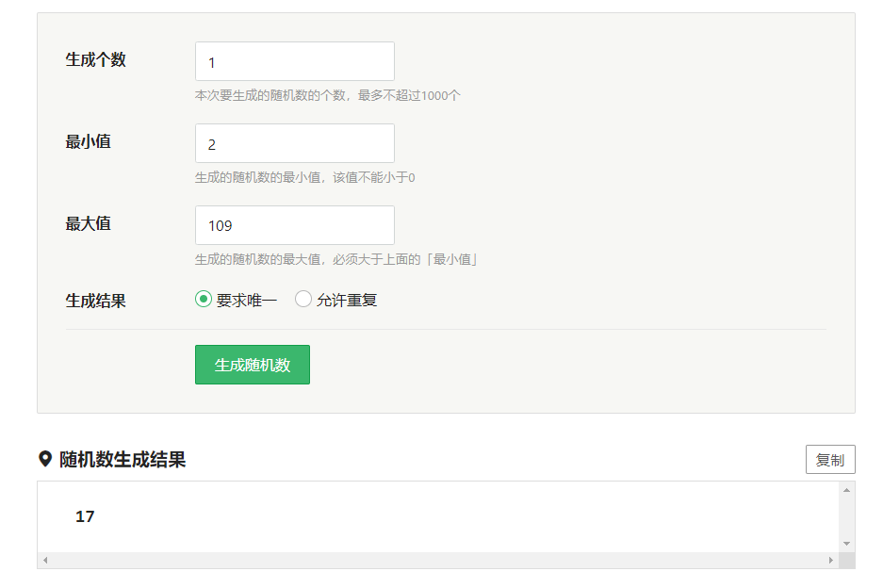The width and height of the screenshot is (883, 588).
Task: Click the 要求唯一 label text
Action: point(247,301)
